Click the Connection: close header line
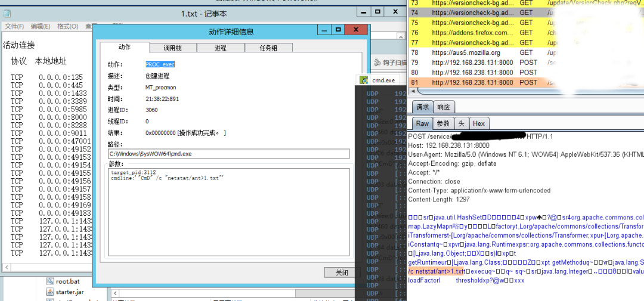Image resolution: width=644 pixels, height=301 pixels. point(434,182)
